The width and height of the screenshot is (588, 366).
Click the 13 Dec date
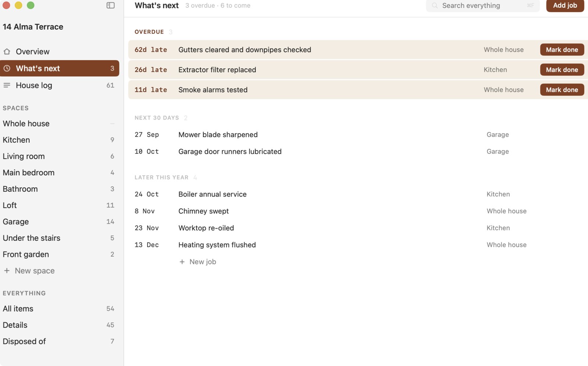[x=147, y=245]
